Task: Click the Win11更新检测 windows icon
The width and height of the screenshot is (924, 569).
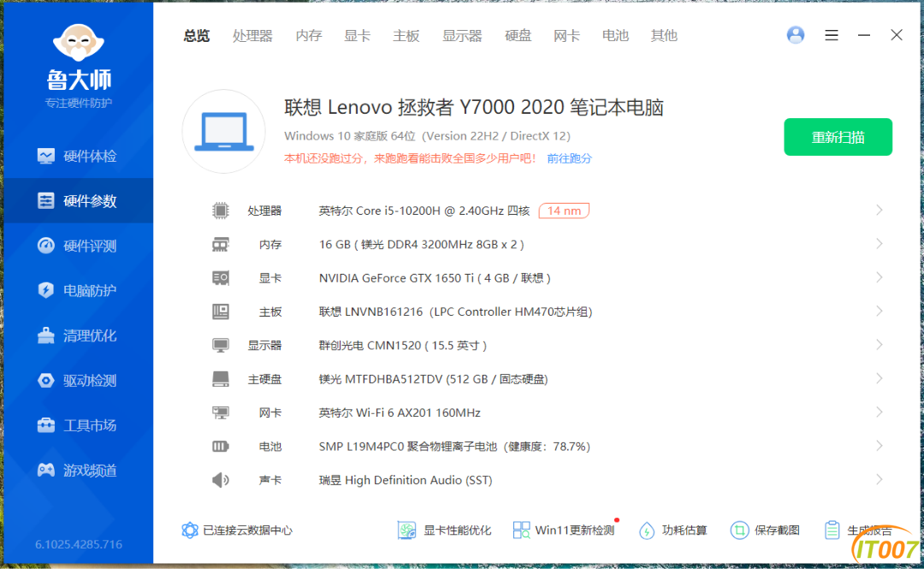Action: (x=522, y=530)
